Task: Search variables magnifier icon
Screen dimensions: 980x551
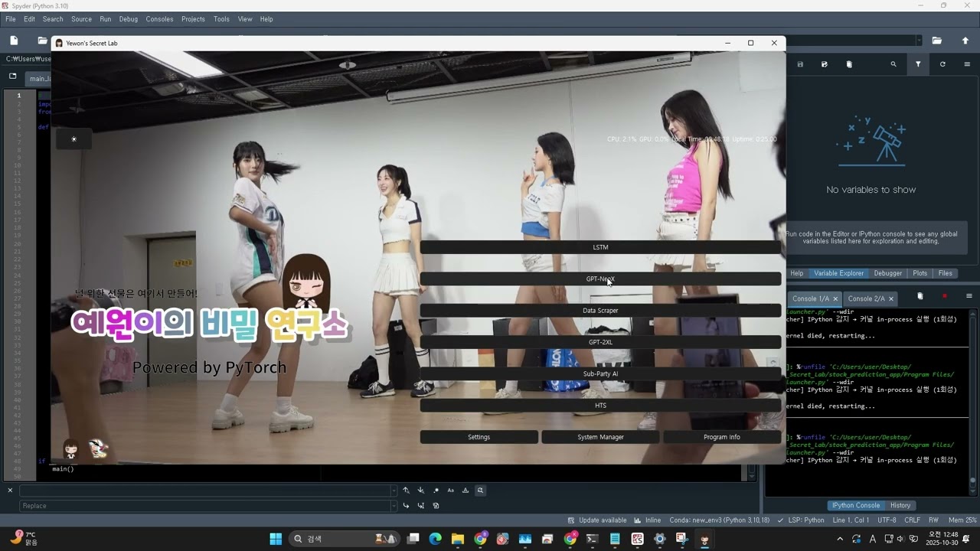Action: [893, 64]
